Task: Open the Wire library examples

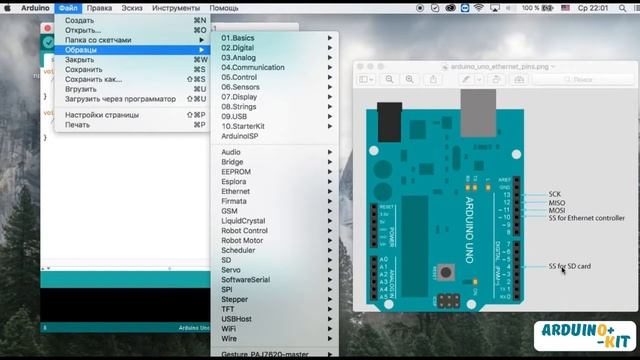Action: 275,338
